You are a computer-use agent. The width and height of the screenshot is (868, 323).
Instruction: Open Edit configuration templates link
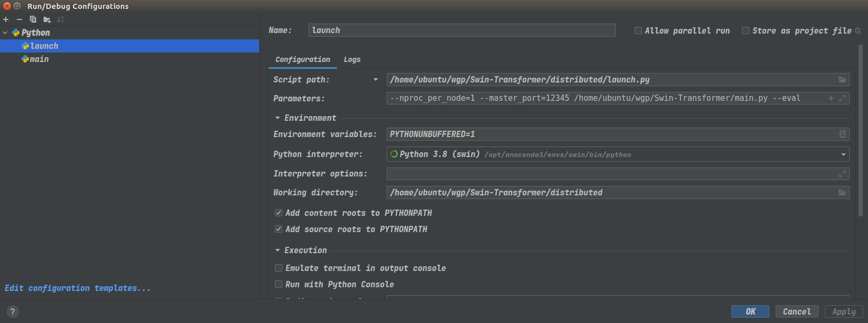pos(78,288)
